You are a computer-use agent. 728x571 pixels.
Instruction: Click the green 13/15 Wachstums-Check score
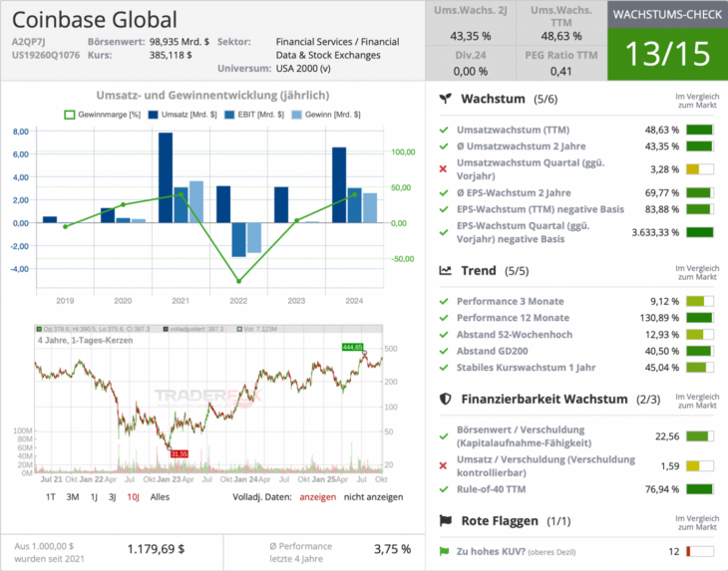pyautogui.click(x=665, y=54)
